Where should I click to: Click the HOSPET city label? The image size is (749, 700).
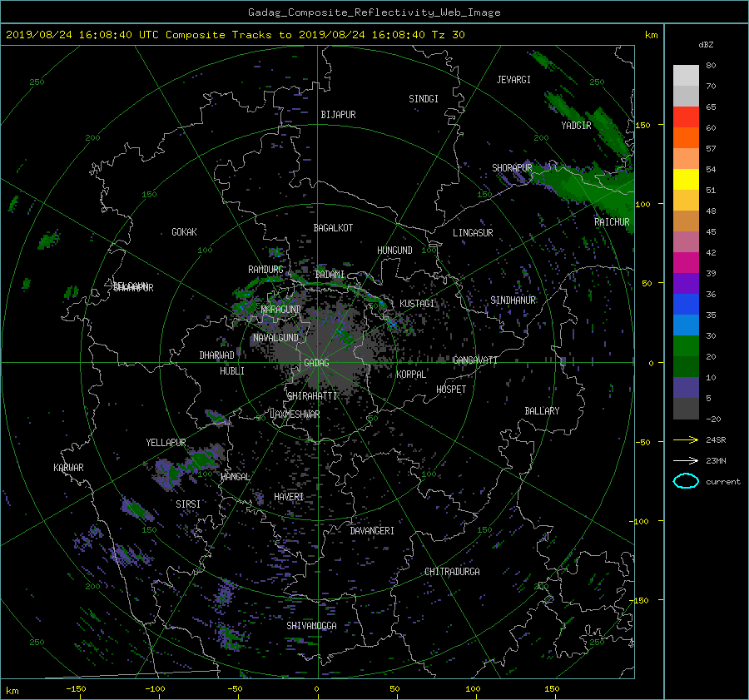(x=451, y=390)
